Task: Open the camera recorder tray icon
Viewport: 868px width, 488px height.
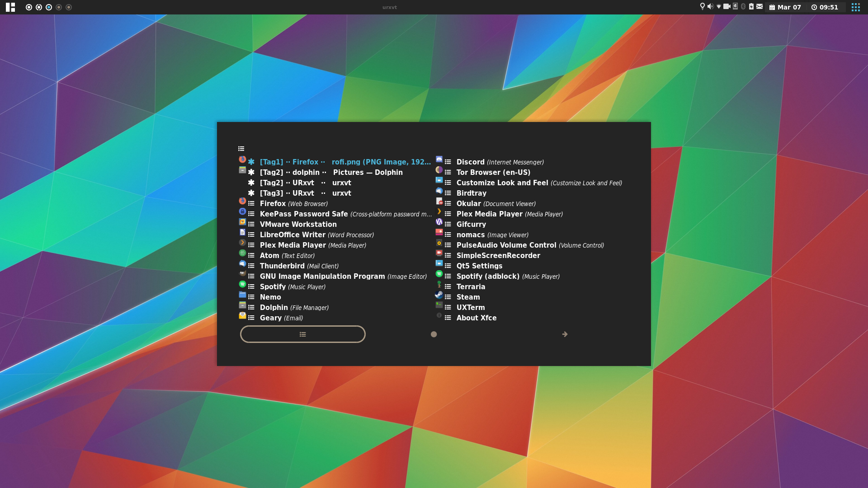Action: point(727,7)
